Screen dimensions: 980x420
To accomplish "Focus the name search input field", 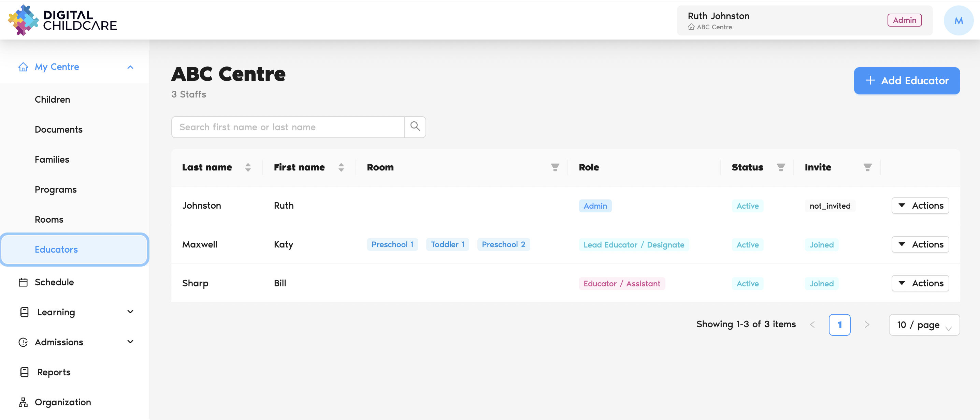I will tap(288, 127).
